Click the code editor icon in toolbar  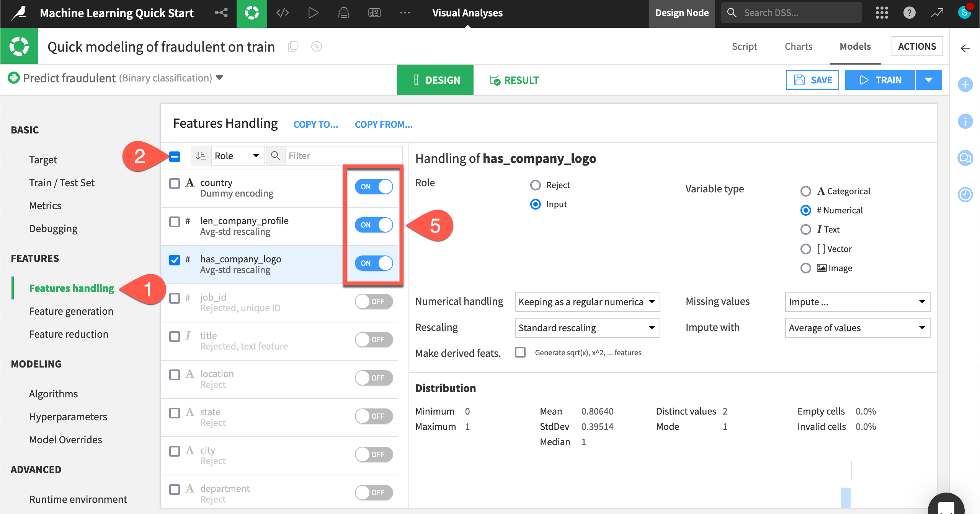[x=283, y=12]
